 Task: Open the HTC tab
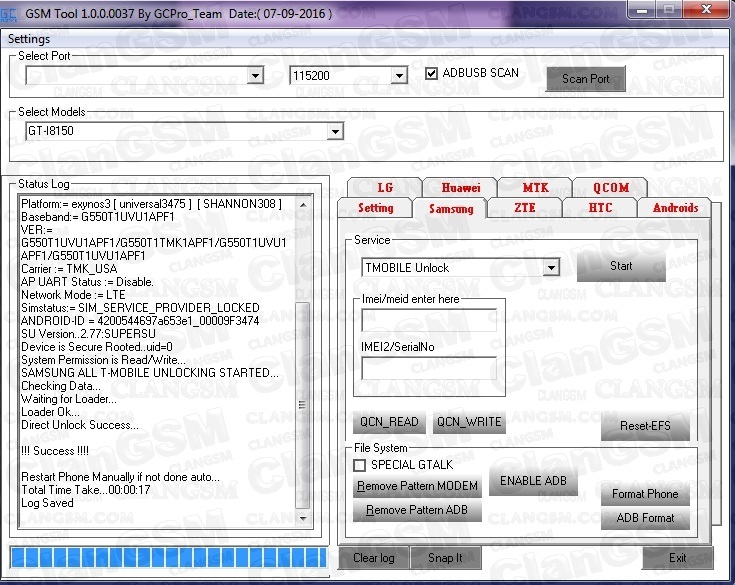pyautogui.click(x=600, y=208)
